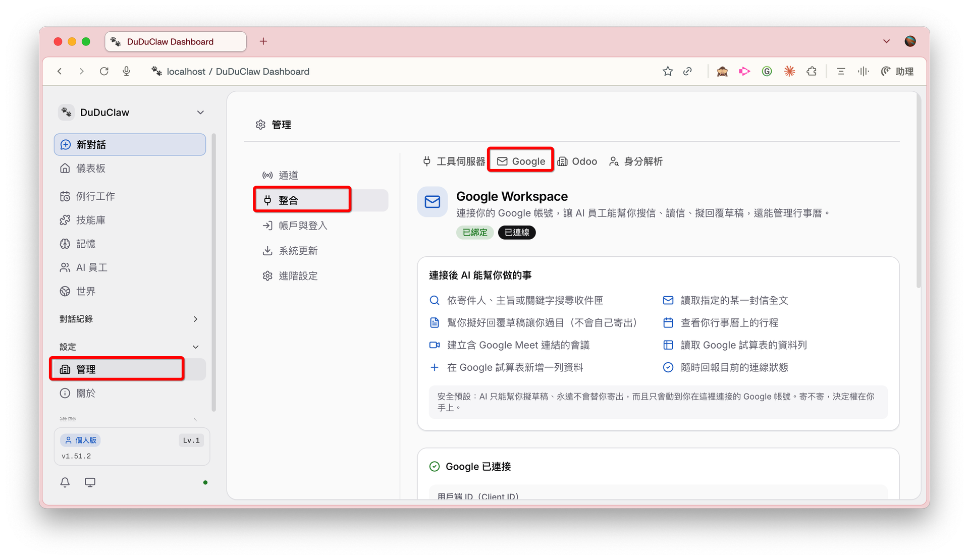The width and height of the screenshot is (969, 560).
Task: Click the orange starburst extension icon
Action: [789, 72]
